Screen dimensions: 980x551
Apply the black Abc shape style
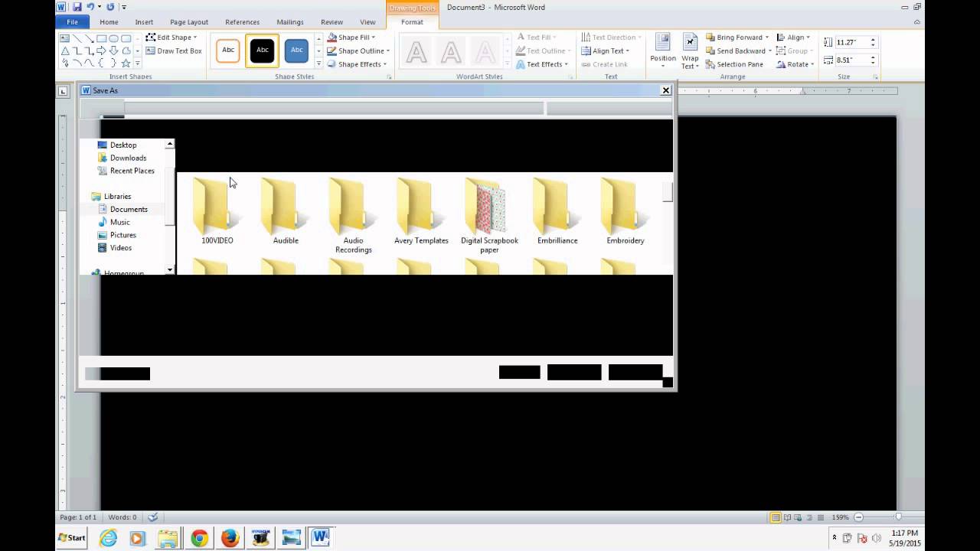[x=263, y=51]
